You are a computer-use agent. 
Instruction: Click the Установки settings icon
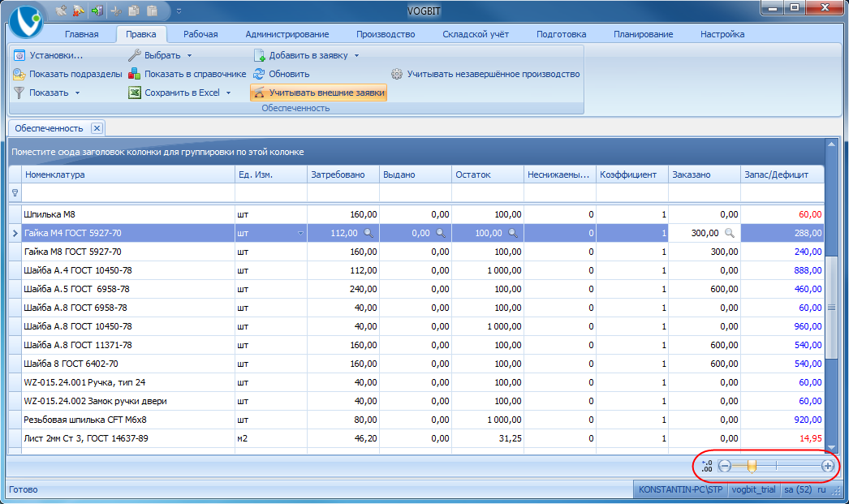pyautogui.click(x=19, y=55)
